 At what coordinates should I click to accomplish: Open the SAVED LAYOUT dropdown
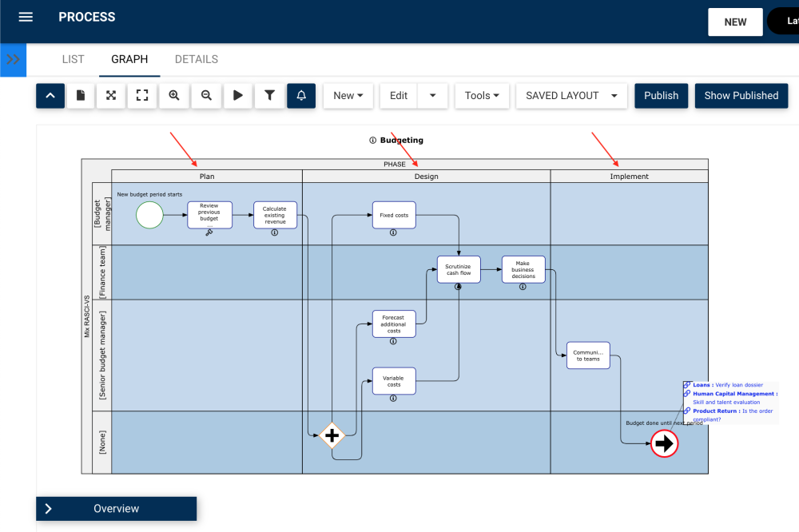[570, 95]
